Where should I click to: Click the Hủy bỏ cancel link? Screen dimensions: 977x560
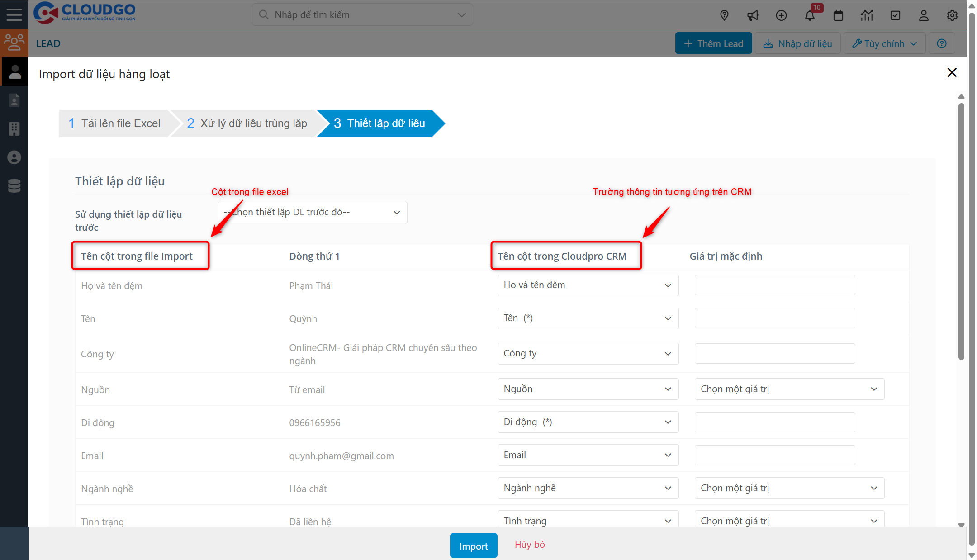[530, 545]
